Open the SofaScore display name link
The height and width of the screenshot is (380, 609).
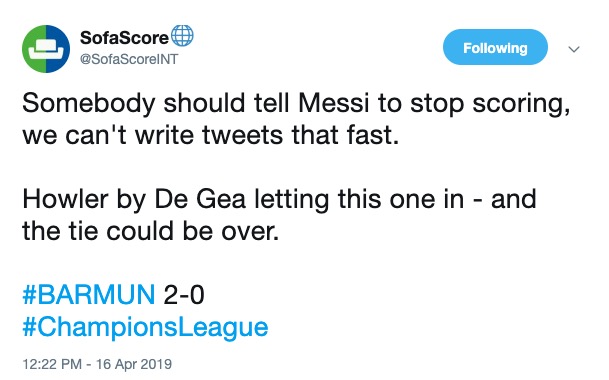coord(124,38)
